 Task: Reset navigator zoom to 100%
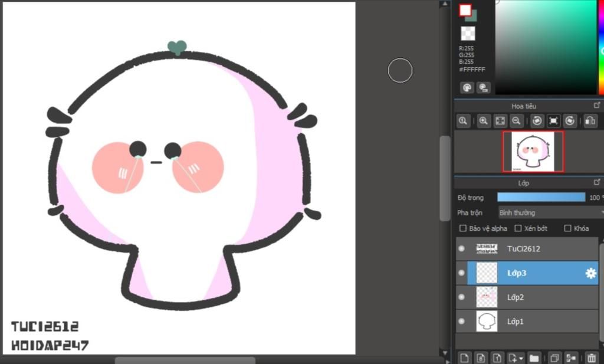tap(463, 121)
